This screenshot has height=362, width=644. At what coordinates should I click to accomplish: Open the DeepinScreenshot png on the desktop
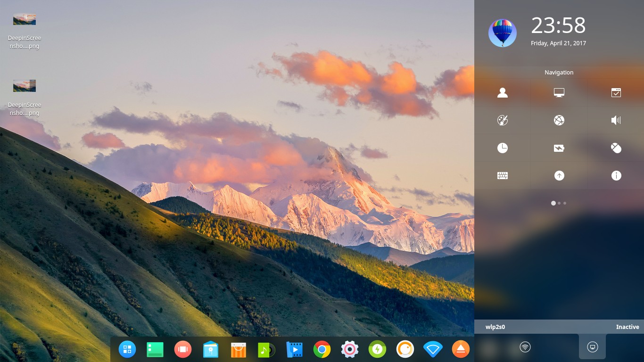(x=24, y=19)
